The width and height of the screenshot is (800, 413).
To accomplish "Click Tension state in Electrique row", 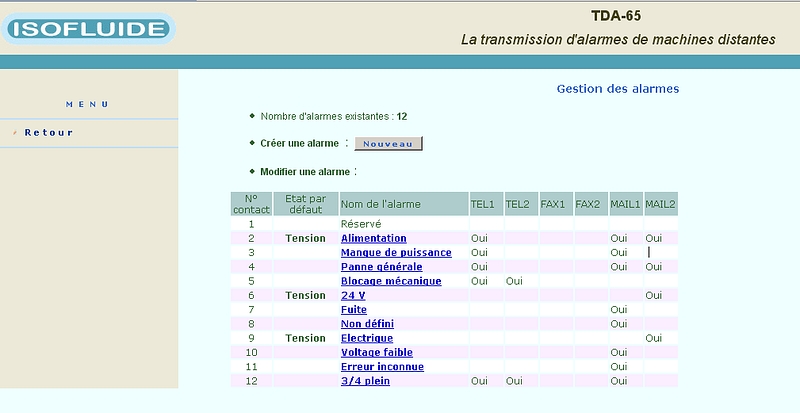I will tap(305, 338).
